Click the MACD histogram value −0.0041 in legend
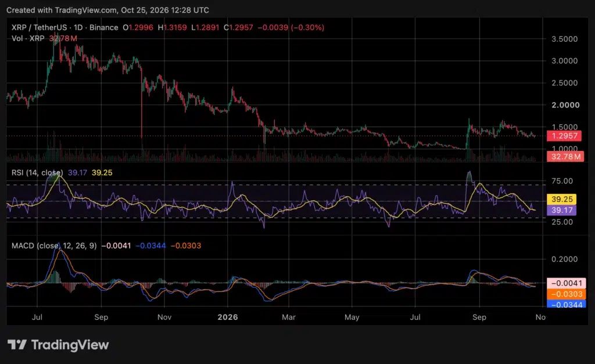The image size is (595, 364). 116,246
